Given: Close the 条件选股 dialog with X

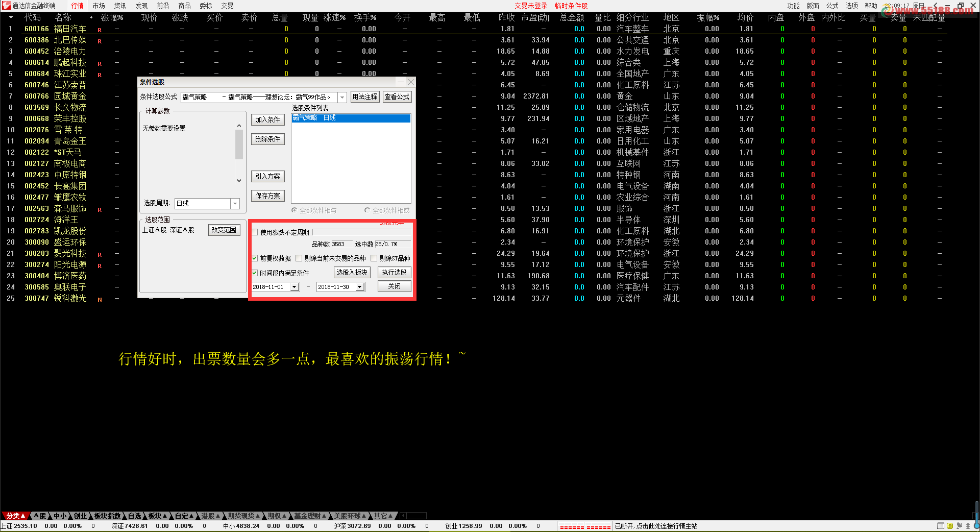Looking at the screenshot, I should point(411,82).
